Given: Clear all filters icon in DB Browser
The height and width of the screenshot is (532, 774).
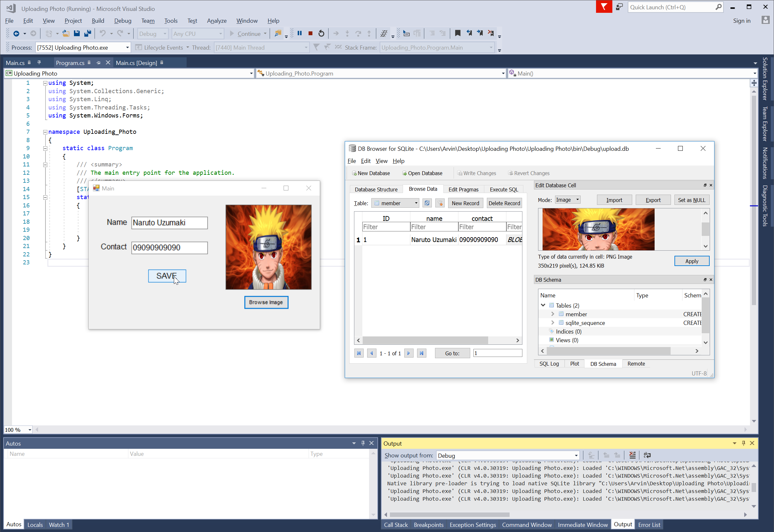Looking at the screenshot, I should click(440, 203).
